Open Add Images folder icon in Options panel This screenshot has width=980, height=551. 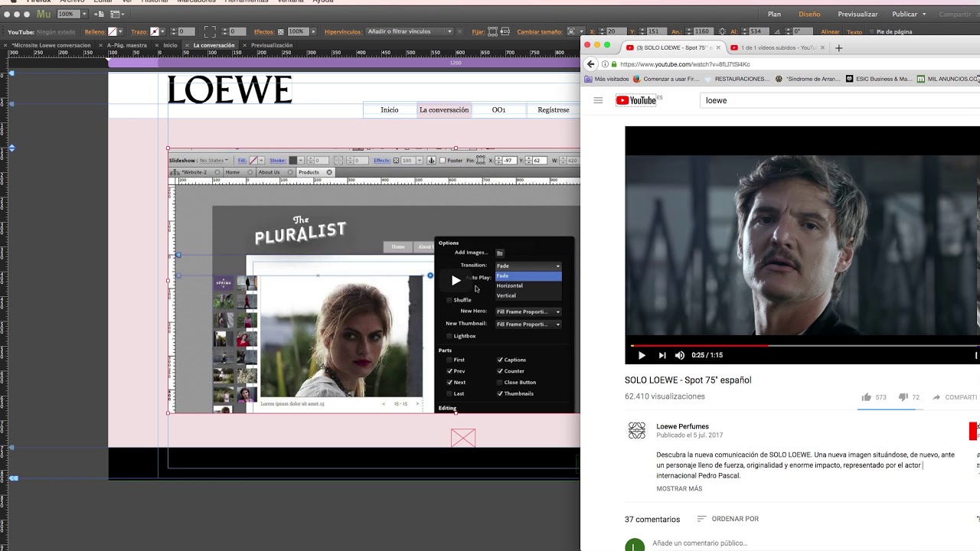[500, 253]
